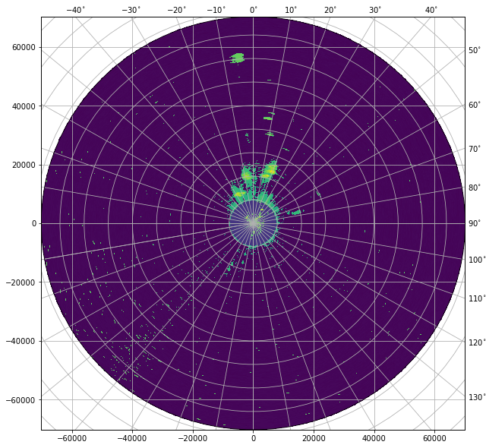The image size is (486, 448).
Task: Click y-axis tick label −60000
Action: coord(21,400)
